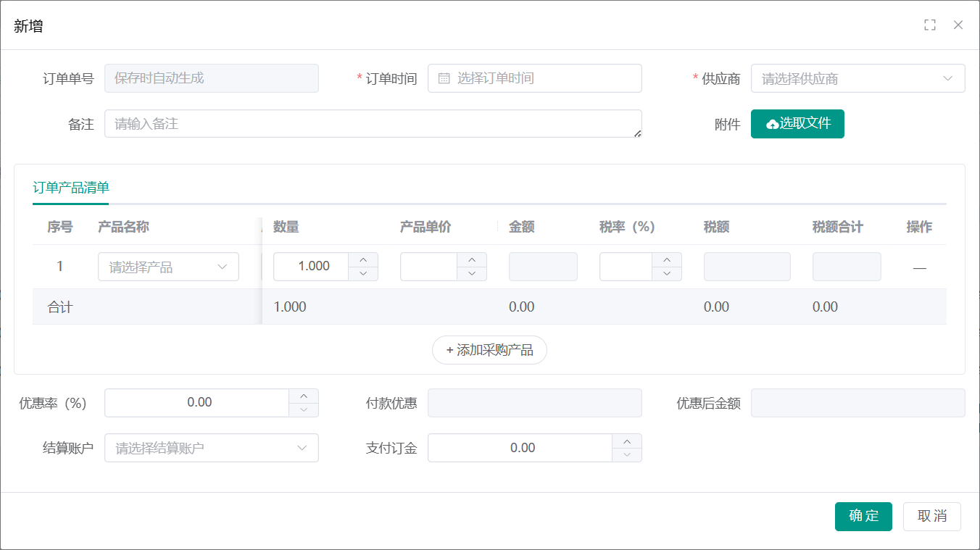Image resolution: width=980 pixels, height=550 pixels.
Task: Increase 产品单价 with the up arrow
Action: pyautogui.click(x=472, y=259)
